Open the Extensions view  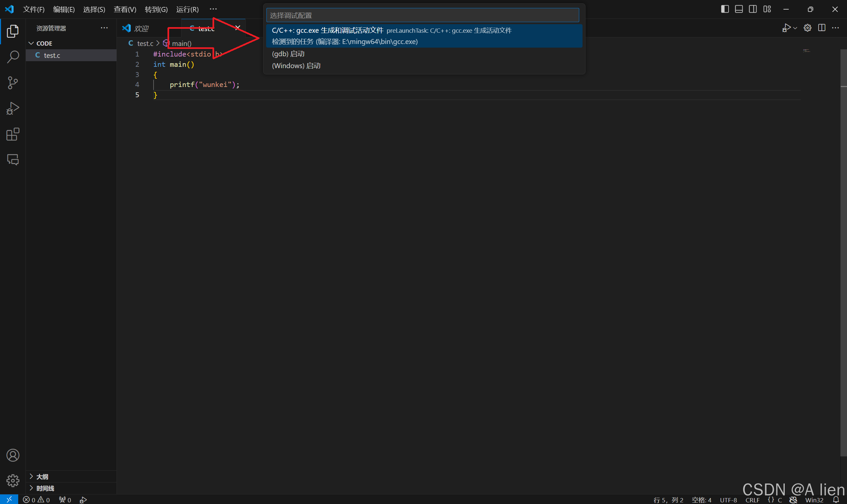click(x=13, y=134)
